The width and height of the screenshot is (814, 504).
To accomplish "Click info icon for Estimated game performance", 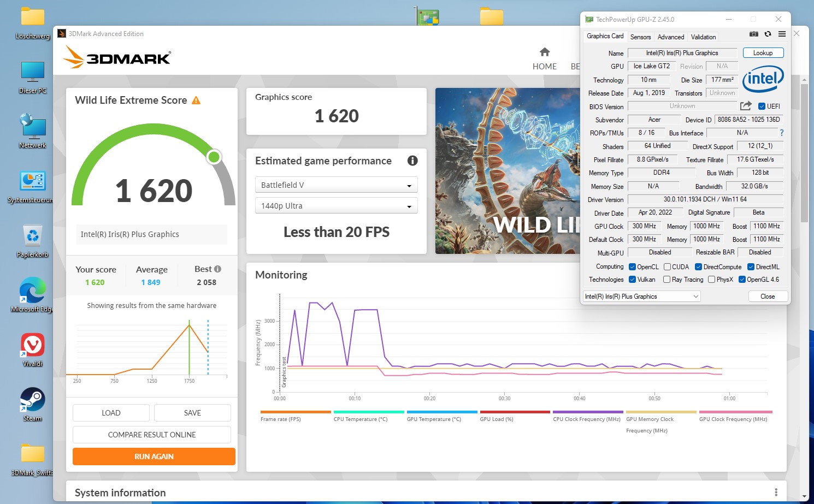I will 412,161.
